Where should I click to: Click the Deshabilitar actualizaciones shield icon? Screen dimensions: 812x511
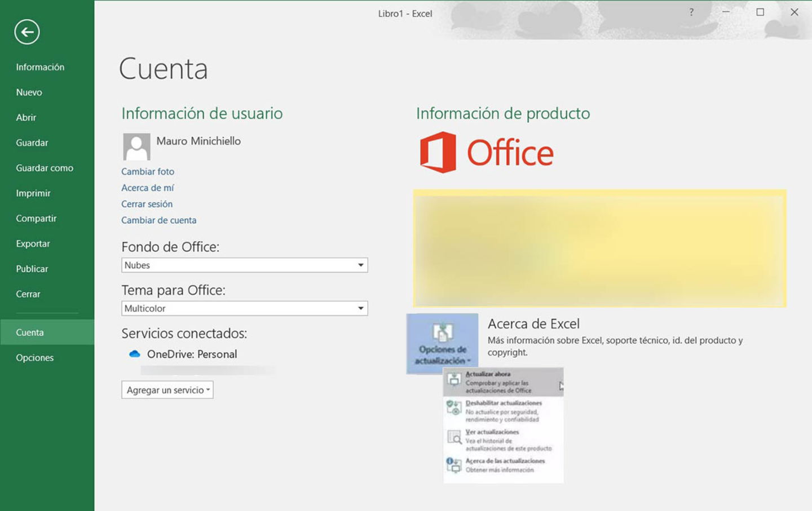point(454,407)
